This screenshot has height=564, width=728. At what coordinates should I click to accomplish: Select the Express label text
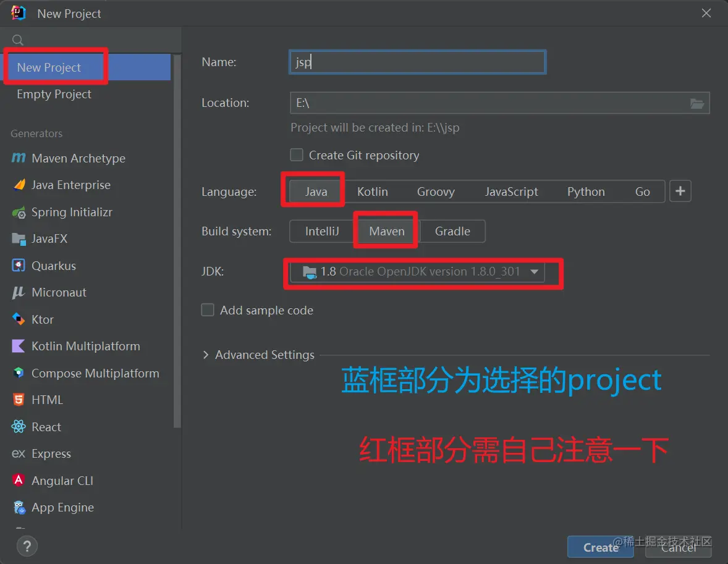click(51, 453)
